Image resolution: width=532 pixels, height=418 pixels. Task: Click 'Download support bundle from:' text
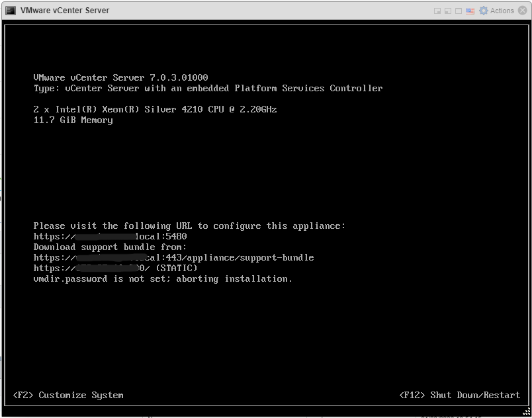(x=110, y=247)
